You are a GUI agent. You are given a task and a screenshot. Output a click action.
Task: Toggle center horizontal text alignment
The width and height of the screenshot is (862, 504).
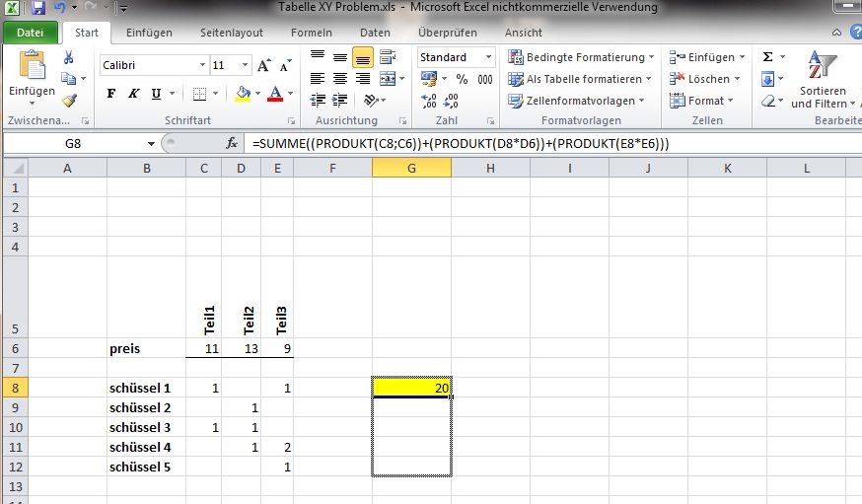point(340,79)
